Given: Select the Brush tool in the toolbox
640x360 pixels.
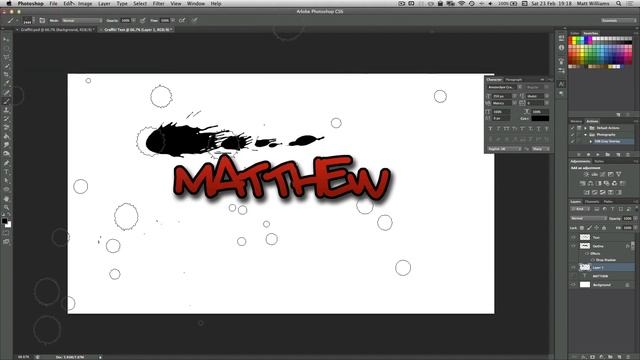Looking at the screenshot, I should pyautogui.click(x=6, y=102).
